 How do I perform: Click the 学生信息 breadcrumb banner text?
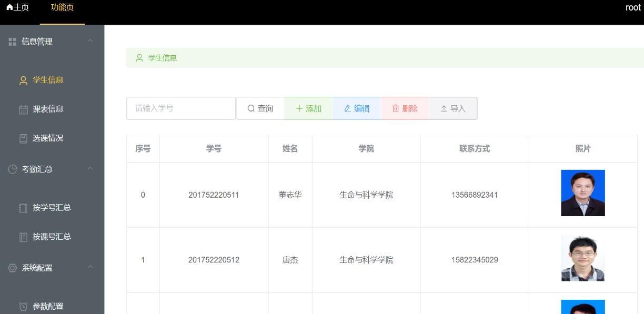point(163,58)
